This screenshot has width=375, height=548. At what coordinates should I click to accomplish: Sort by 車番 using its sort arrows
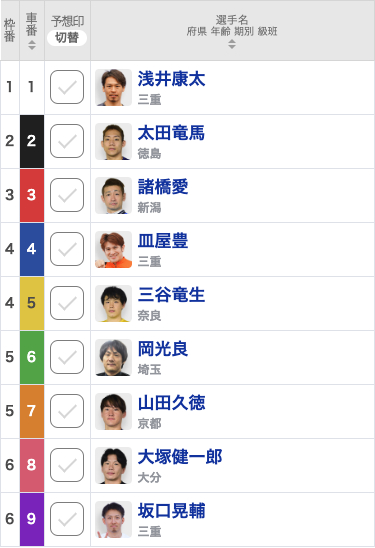point(32,45)
